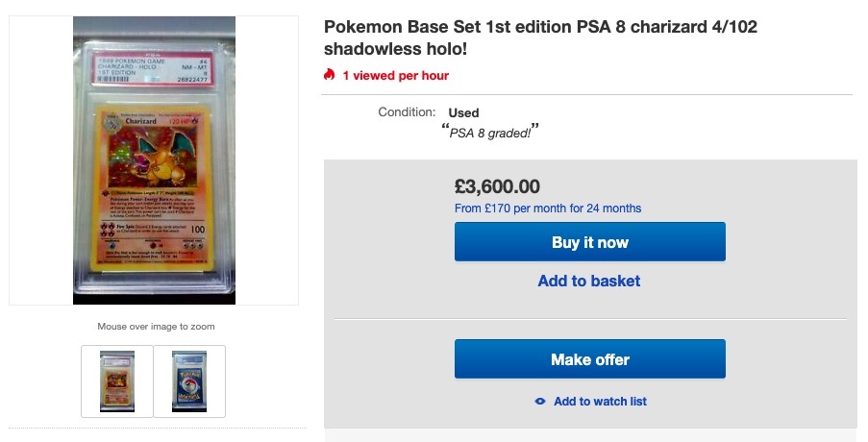The width and height of the screenshot is (868, 442).
Task: Click the "PSA 8 graded!" seller note
Action: coord(488,132)
